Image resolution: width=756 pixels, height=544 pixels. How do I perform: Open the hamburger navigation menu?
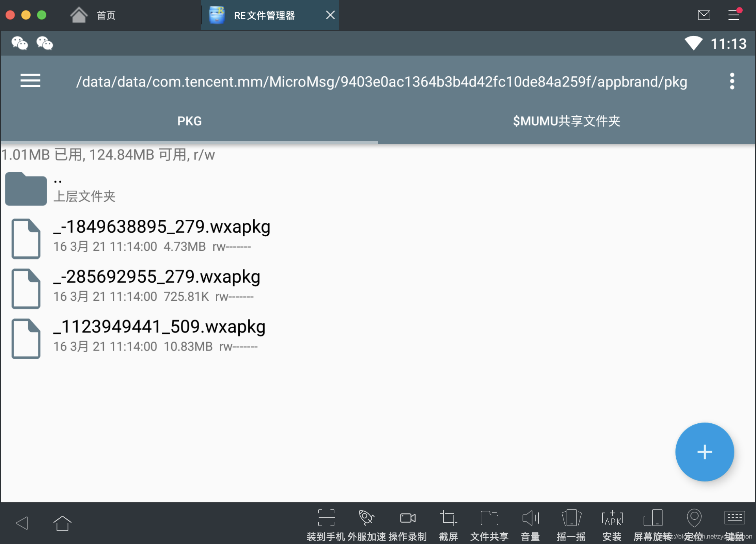(30, 81)
